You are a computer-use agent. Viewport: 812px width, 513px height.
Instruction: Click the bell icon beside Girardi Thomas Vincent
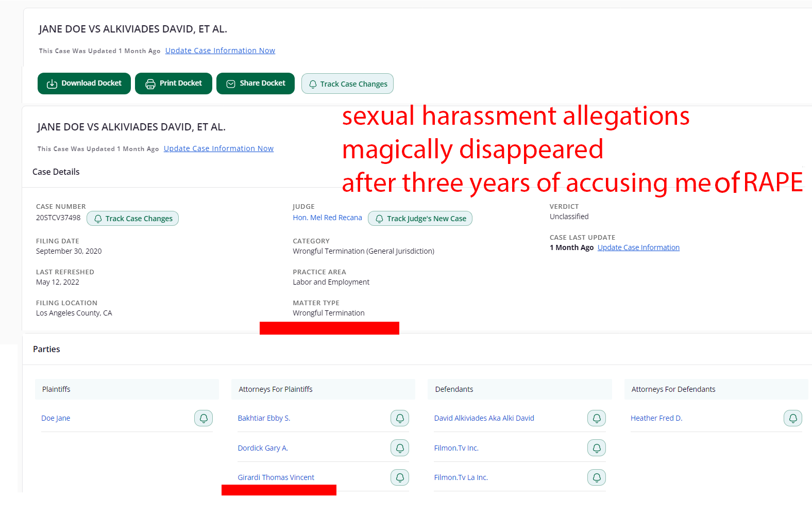(x=399, y=477)
